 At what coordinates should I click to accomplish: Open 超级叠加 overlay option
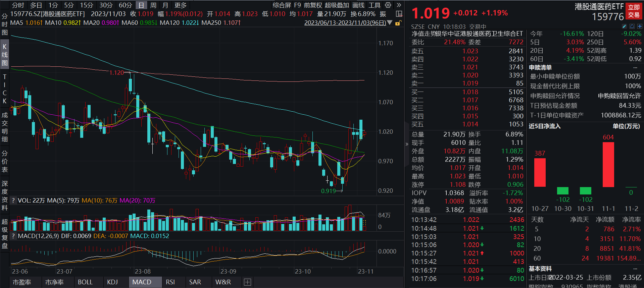coord(337,5)
